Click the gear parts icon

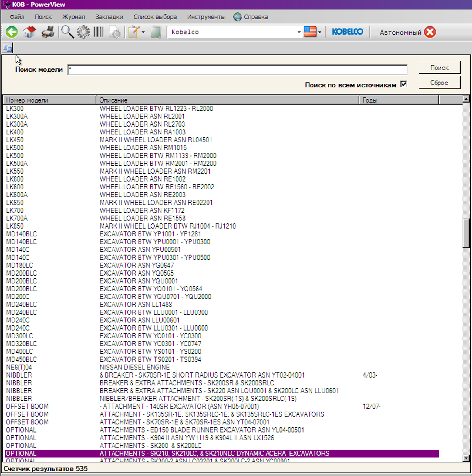point(83,32)
